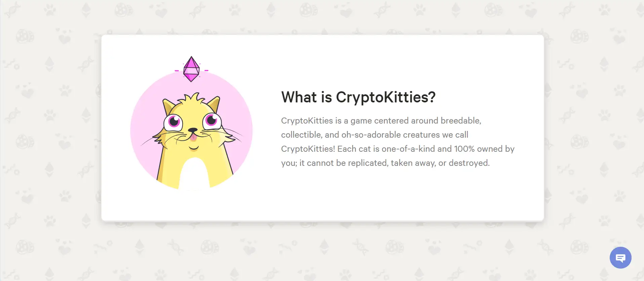644x281 pixels.
Task: Click the question mark in the heading
Action: click(x=432, y=97)
